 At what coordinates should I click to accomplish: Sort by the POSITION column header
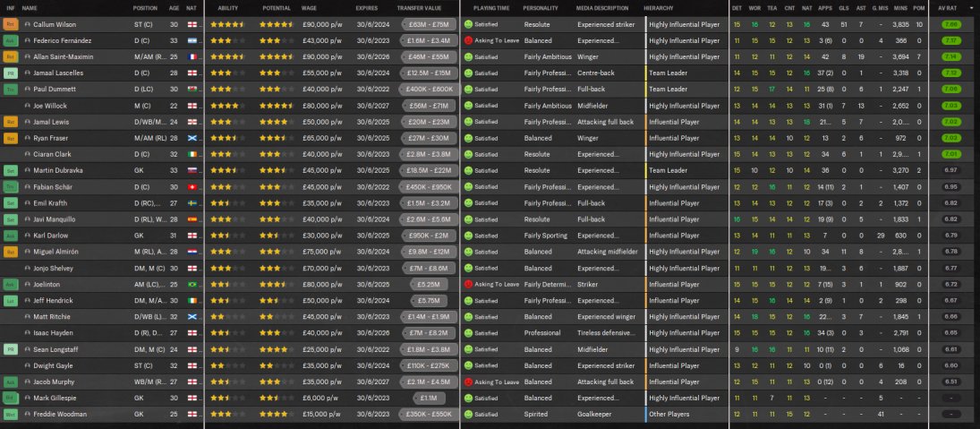pyautogui.click(x=145, y=8)
